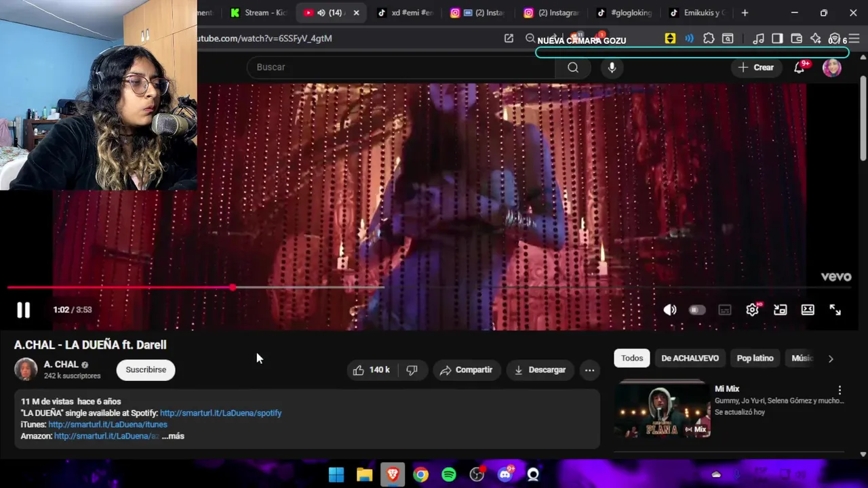Viewport: 868px width, 488px height.
Task: Select the Música filter chip
Action: coord(802,358)
